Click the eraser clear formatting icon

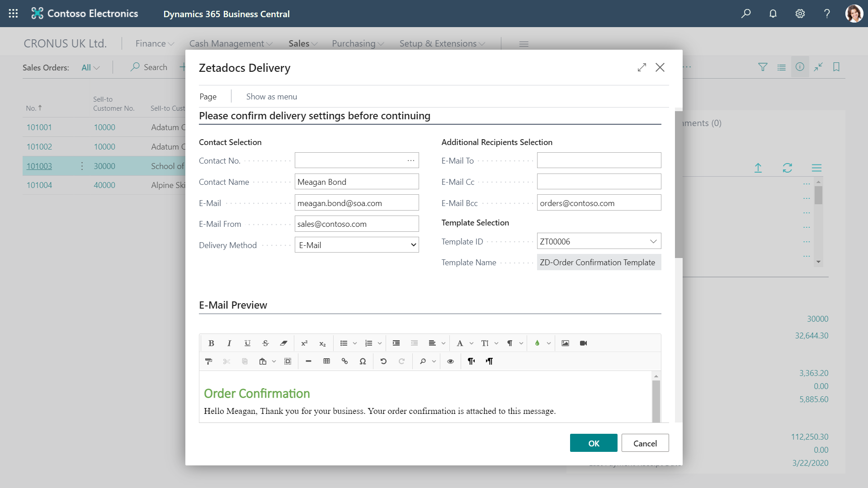pos(283,343)
